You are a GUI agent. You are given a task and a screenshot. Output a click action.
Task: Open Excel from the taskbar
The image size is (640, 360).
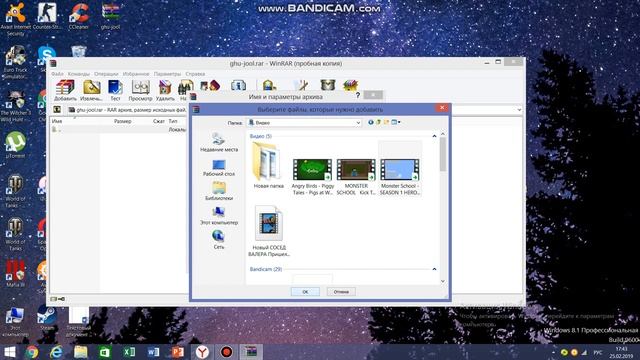129,352
